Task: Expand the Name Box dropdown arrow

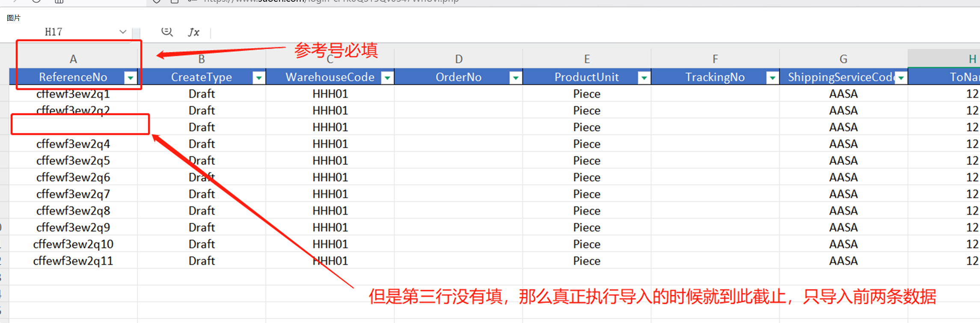Action: 123,32
